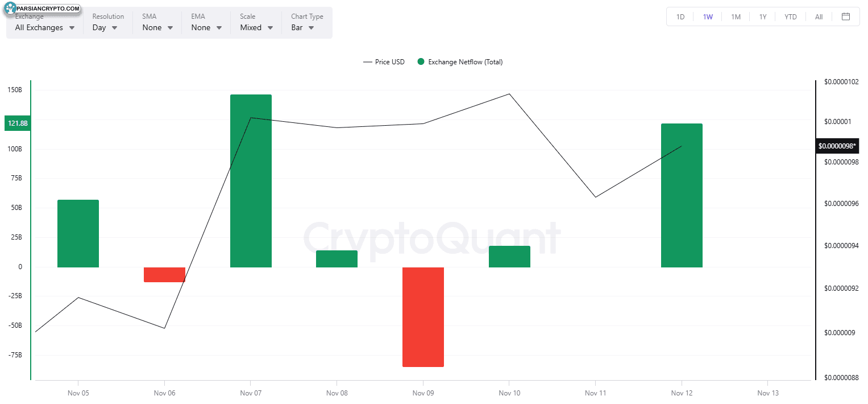Image resolution: width=868 pixels, height=404 pixels.
Task: Open the All Exchanges dropdown
Action: (44, 27)
